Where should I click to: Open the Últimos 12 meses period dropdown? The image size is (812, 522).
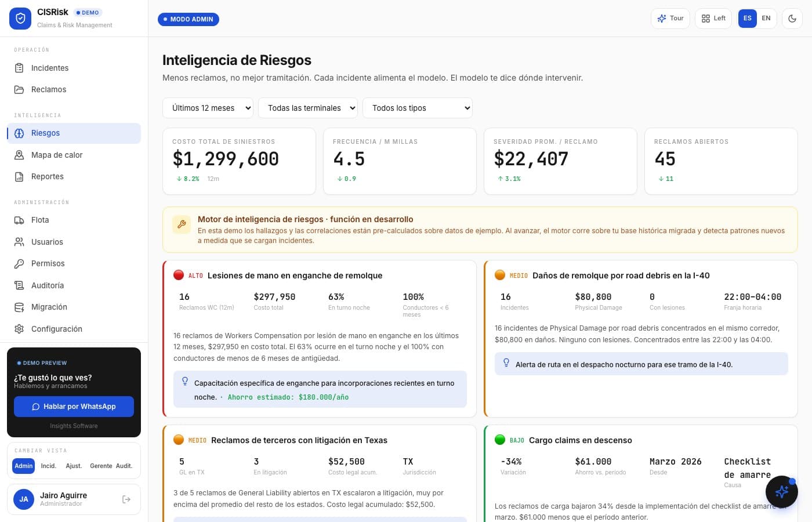coord(208,108)
